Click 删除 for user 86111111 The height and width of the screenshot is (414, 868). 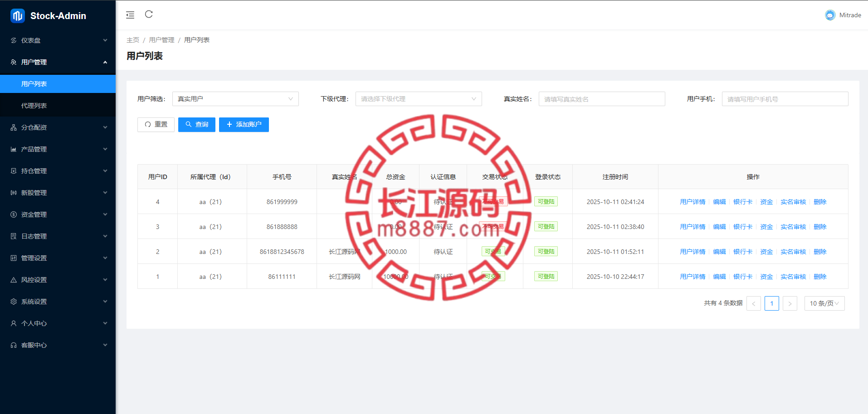(x=820, y=277)
